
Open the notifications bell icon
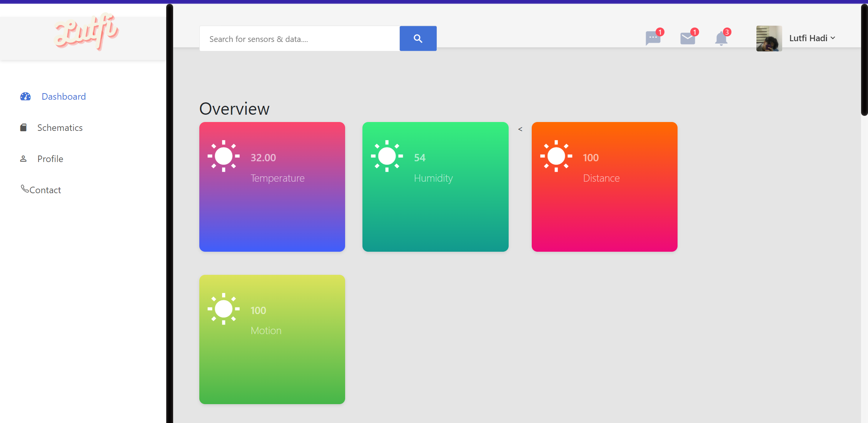coord(721,38)
